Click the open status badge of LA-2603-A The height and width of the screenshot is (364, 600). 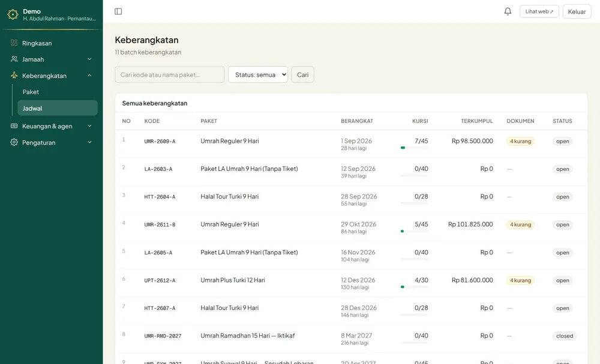click(563, 169)
